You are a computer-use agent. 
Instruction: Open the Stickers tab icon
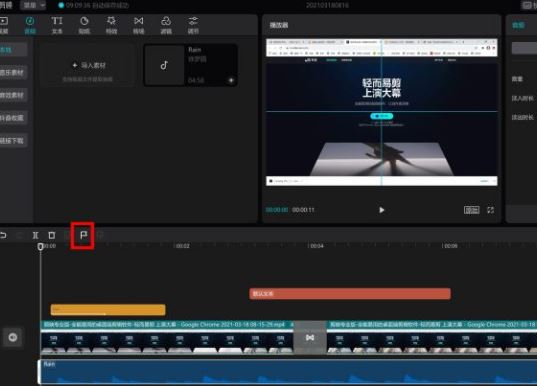(x=84, y=25)
